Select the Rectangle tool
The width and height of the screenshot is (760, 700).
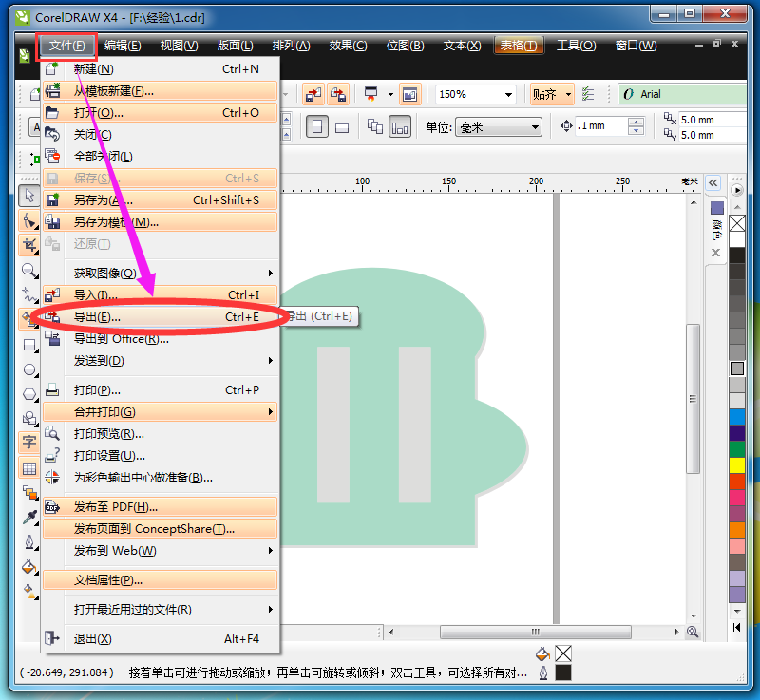[29, 344]
